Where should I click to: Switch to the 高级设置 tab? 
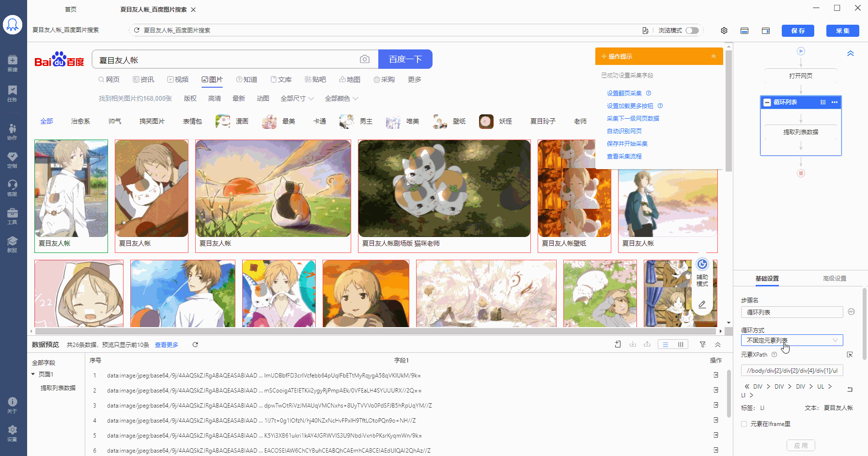[x=835, y=279]
